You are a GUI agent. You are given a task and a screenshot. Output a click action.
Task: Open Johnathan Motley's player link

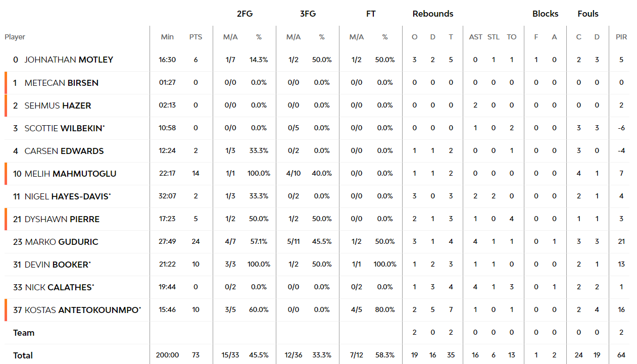tap(69, 60)
